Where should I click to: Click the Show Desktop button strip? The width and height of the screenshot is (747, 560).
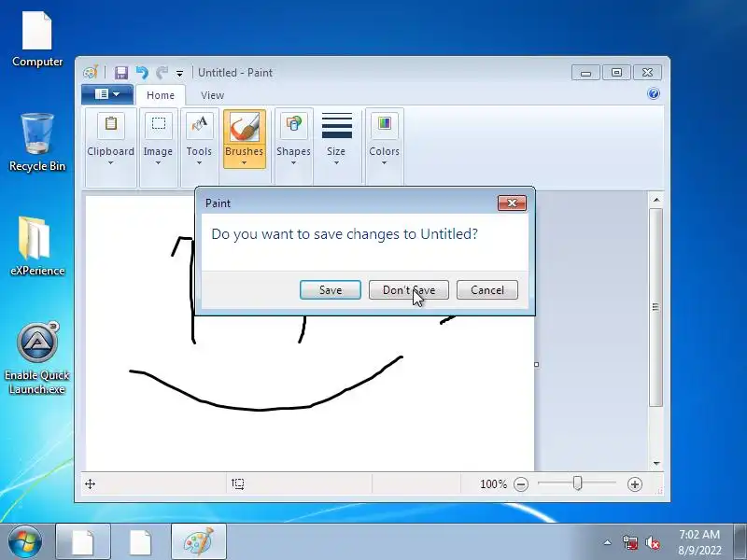740,542
